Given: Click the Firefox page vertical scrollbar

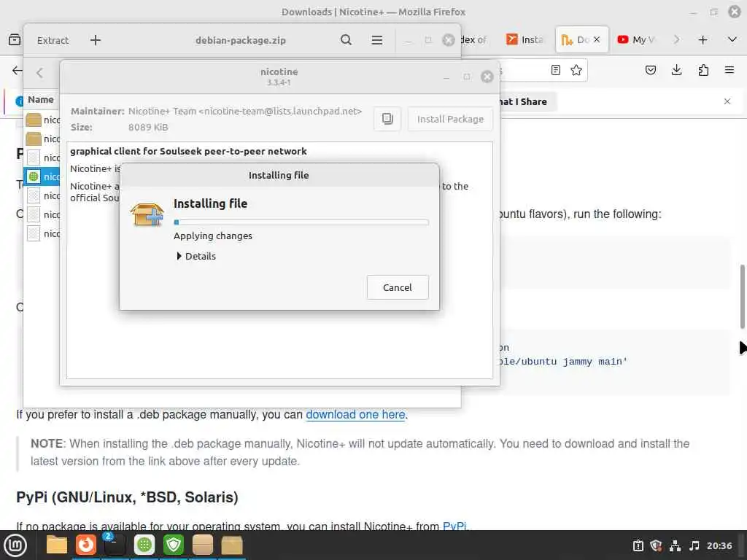Looking at the screenshot, I should pos(742,296).
